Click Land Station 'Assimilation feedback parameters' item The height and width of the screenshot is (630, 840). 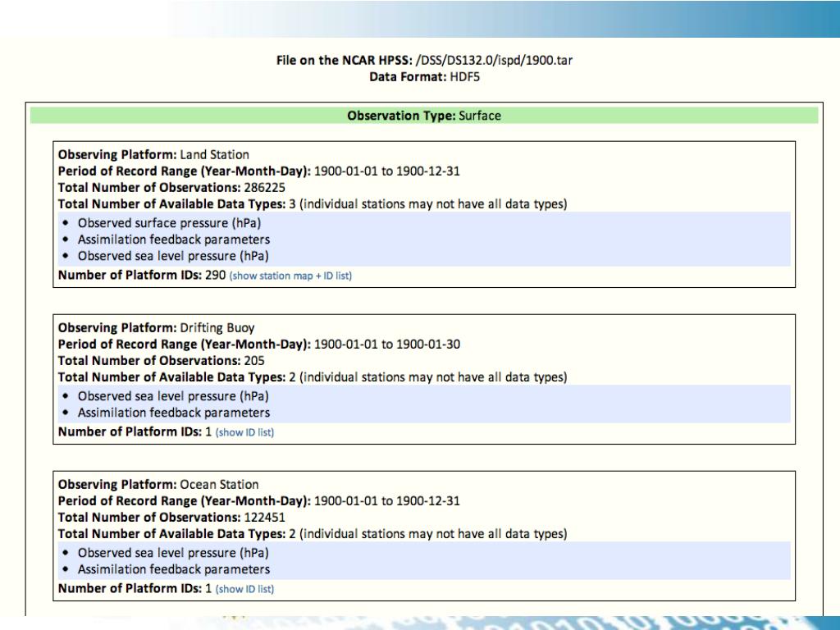click(174, 240)
